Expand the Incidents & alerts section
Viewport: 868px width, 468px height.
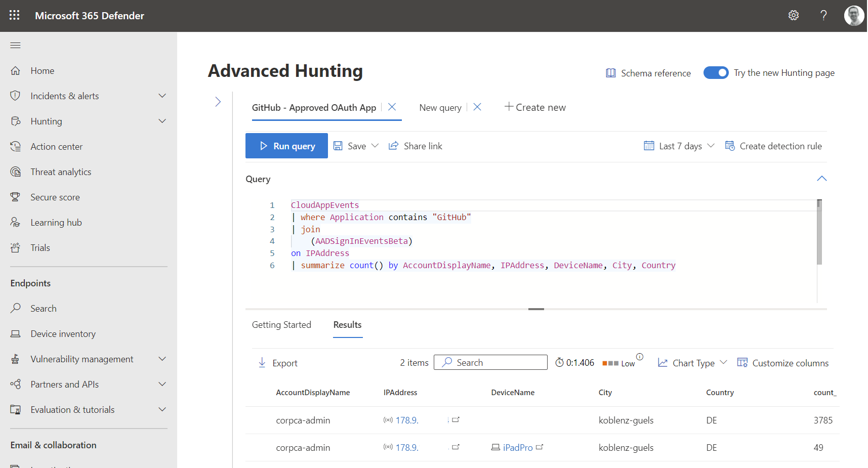tap(162, 96)
